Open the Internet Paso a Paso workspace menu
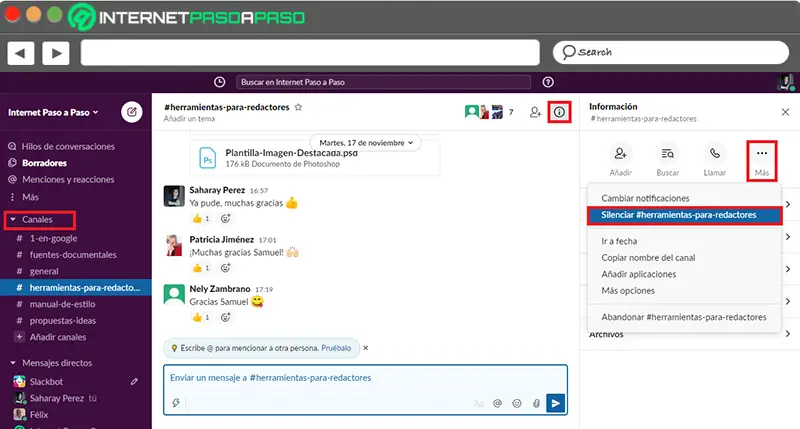The height and width of the screenshot is (429, 800). 53,112
